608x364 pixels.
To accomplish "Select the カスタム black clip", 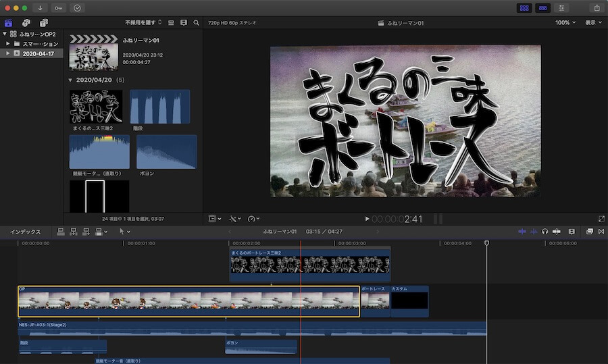I will pyautogui.click(x=409, y=302).
